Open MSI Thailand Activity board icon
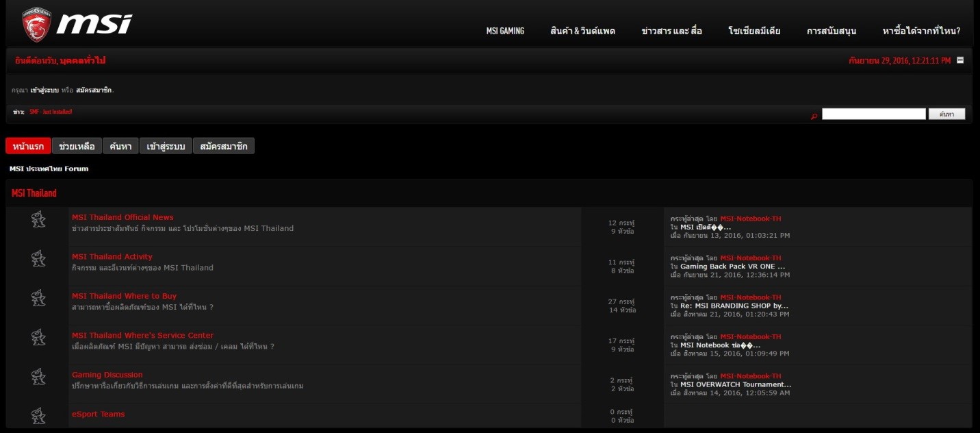 (x=38, y=259)
